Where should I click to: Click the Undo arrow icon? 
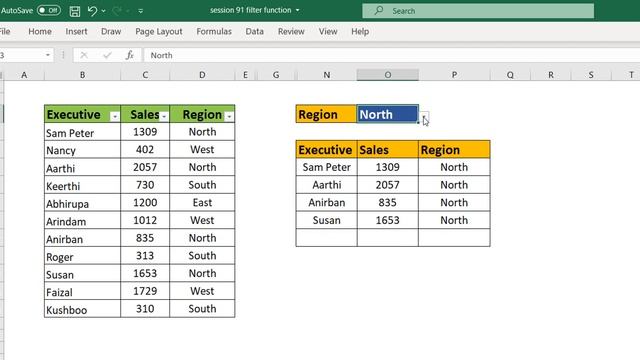coord(92,11)
